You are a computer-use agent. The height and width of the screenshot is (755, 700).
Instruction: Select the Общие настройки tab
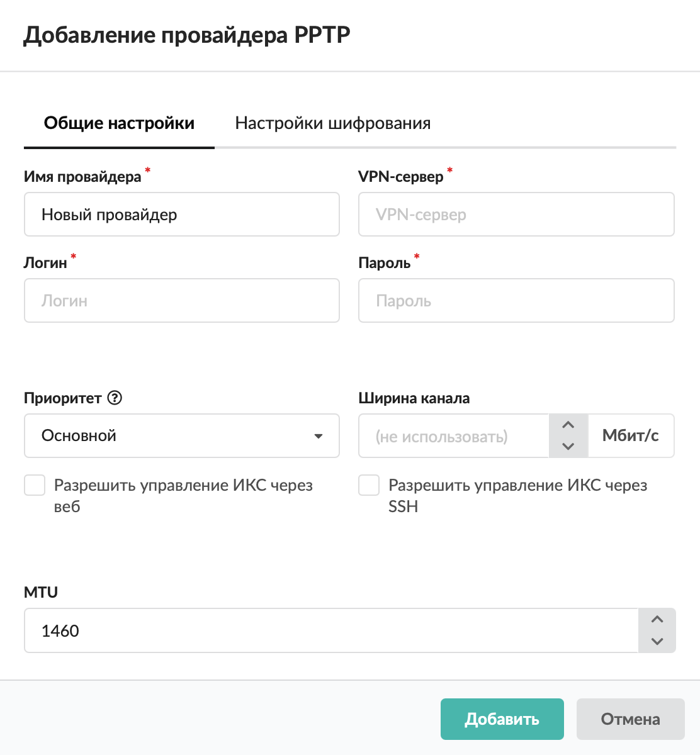point(119,123)
